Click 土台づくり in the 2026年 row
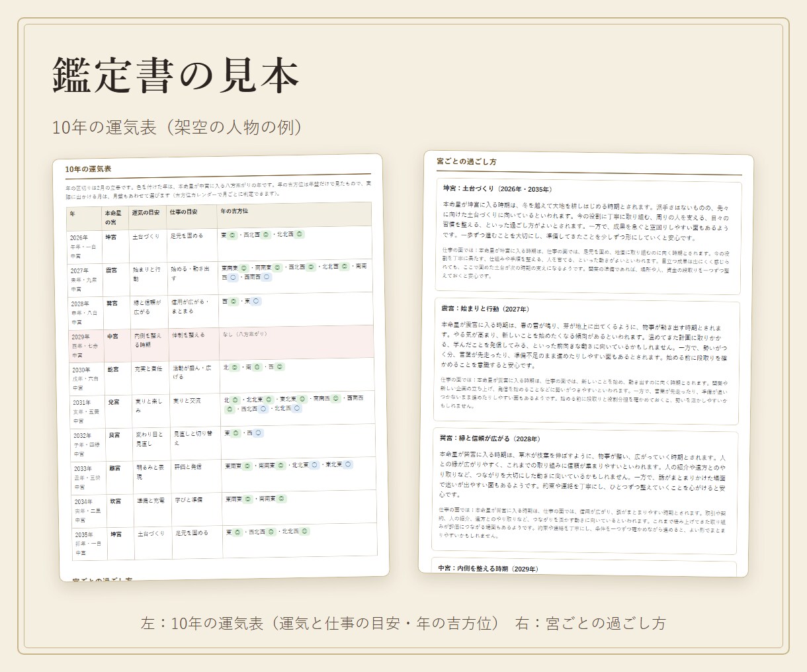The width and height of the screenshot is (807, 672). 146,236
